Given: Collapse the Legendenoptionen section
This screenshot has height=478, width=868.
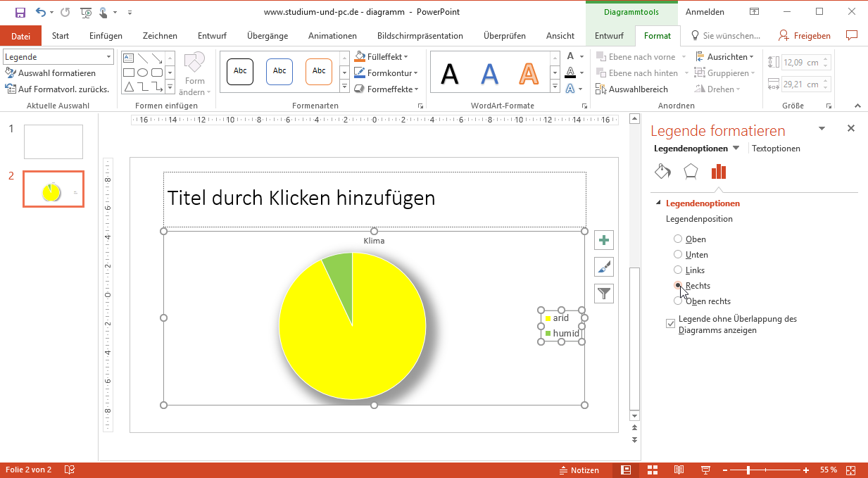Looking at the screenshot, I should click(658, 203).
